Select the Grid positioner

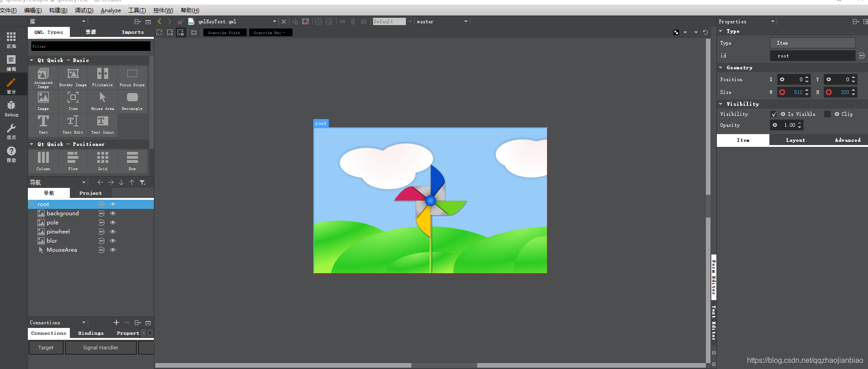click(102, 161)
